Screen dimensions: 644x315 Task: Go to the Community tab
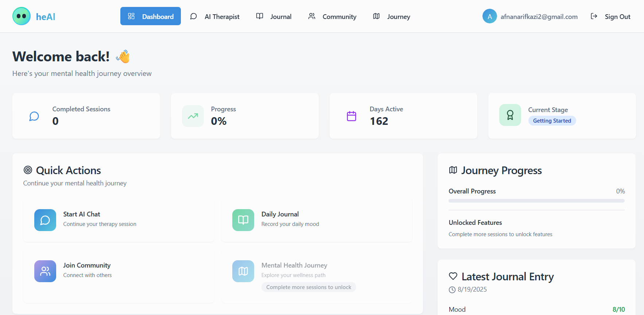pyautogui.click(x=332, y=16)
